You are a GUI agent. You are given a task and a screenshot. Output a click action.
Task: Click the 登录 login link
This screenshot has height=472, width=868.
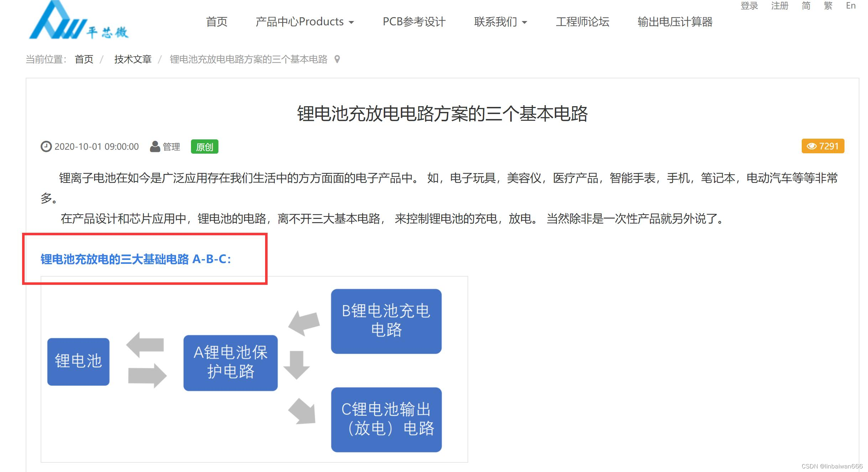click(x=749, y=6)
